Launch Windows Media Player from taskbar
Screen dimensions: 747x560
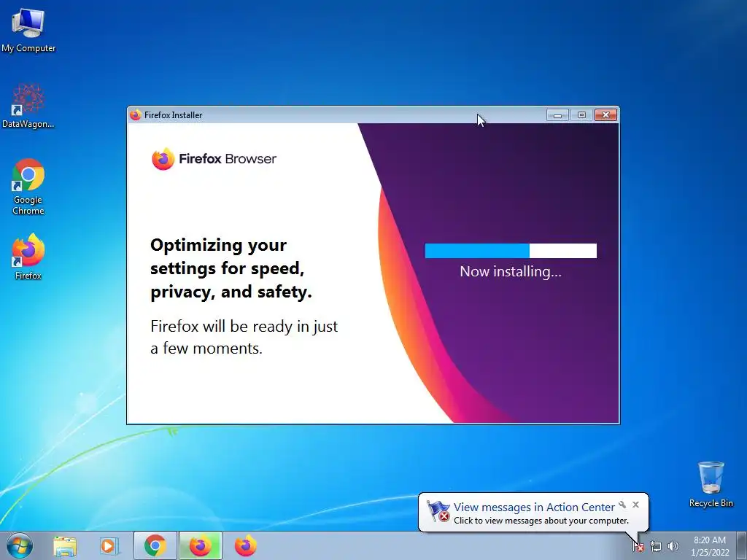pos(109,546)
